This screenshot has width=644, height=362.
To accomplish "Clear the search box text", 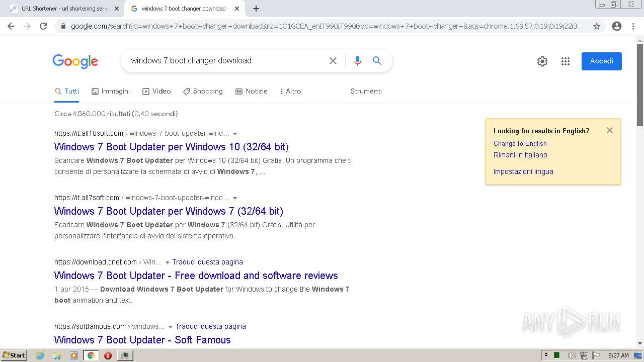I will 333,61.
